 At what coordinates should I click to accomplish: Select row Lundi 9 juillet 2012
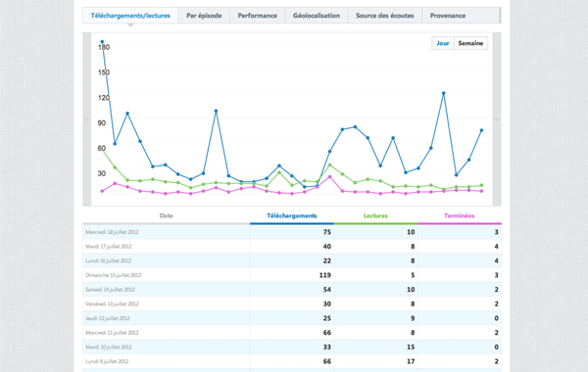[x=292, y=361]
